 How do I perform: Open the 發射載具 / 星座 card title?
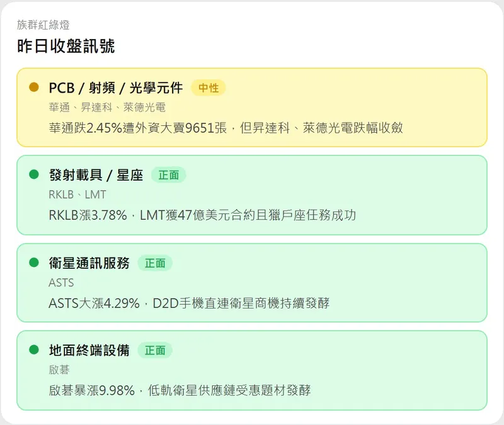click(96, 176)
